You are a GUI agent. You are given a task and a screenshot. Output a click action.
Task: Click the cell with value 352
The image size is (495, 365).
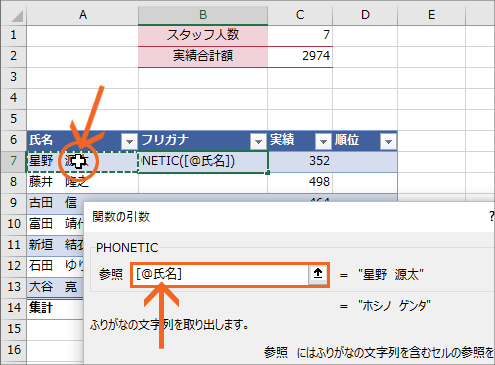click(300, 161)
